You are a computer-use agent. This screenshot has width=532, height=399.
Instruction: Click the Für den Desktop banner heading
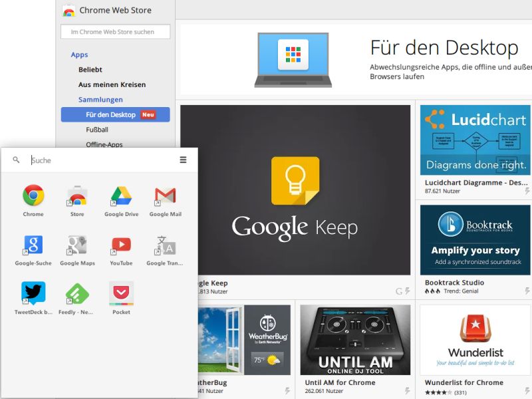(x=444, y=47)
